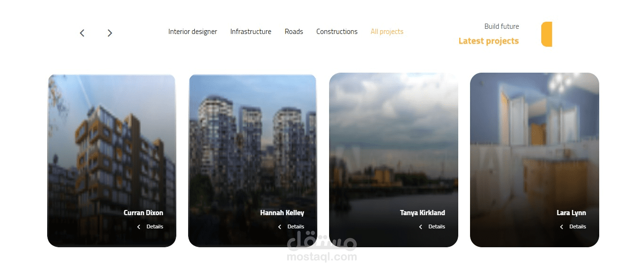Viewport: 644px width, 268px height.
Task: Click the chevron beside Lara Lynn Details
Action: coord(561,227)
